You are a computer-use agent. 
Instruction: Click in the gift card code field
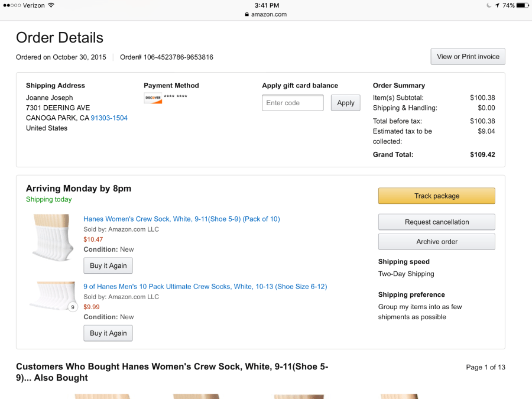[x=293, y=103]
